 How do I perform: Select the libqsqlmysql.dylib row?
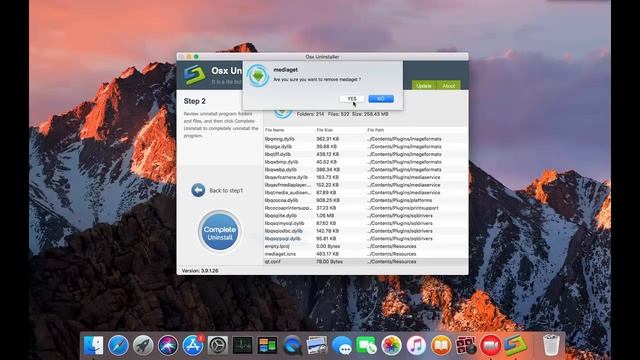click(365, 223)
